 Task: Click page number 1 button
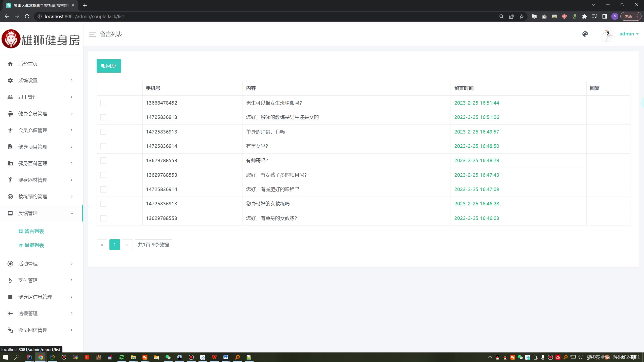[114, 245]
